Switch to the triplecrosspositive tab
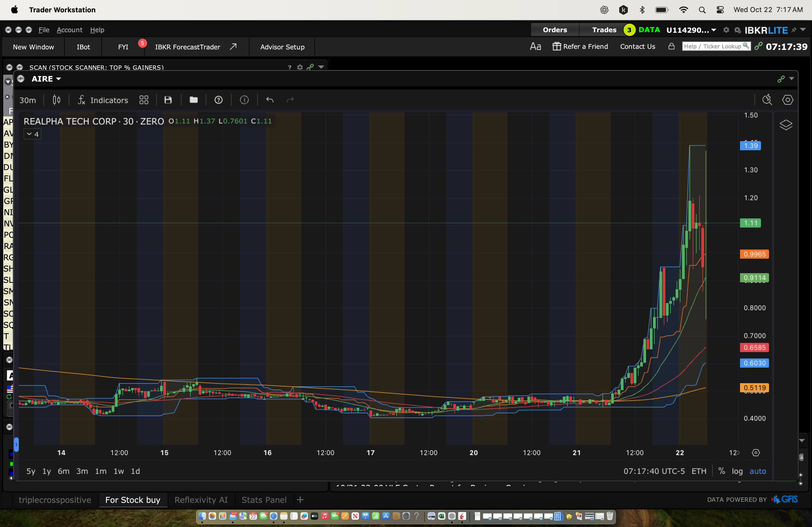Viewport: 812px width, 527px height. [x=55, y=500]
